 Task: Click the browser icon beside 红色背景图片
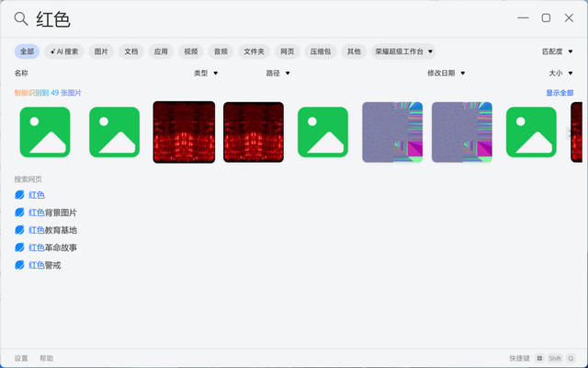pyautogui.click(x=20, y=213)
